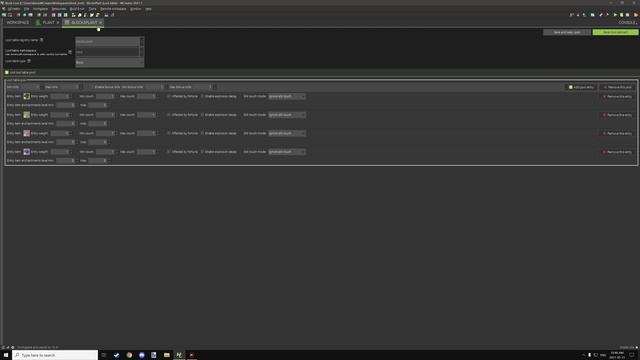The height and width of the screenshot is (360, 640).
Task: Toggle Affected by fortune for third entry
Action: click(169, 133)
